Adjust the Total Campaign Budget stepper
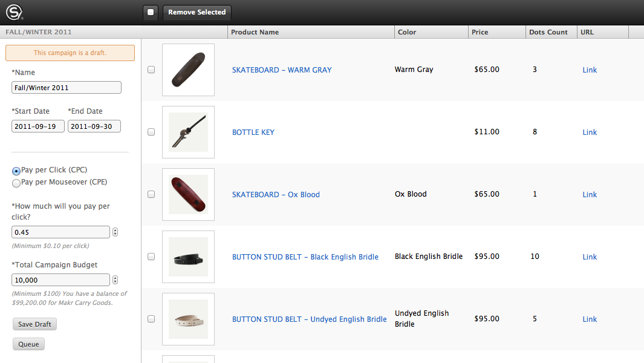Image resolution: width=644 pixels, height=363 pixels. [115, 280]
